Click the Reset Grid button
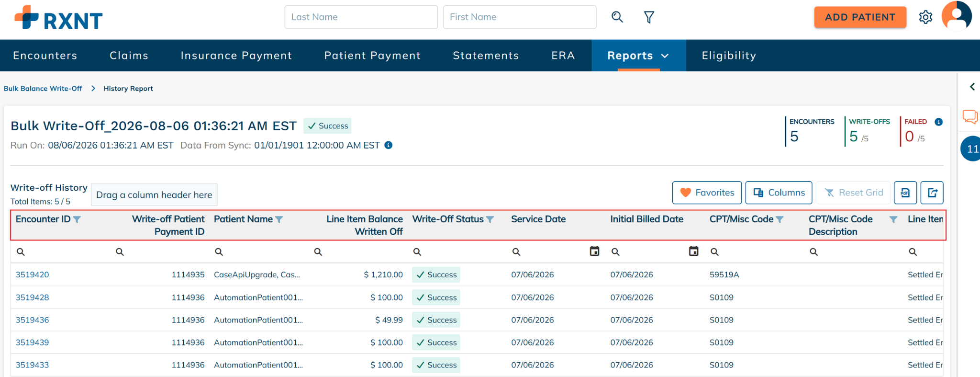Image resolution: width=980 pixels, height=377 pixels. click(x=853, y=193)
